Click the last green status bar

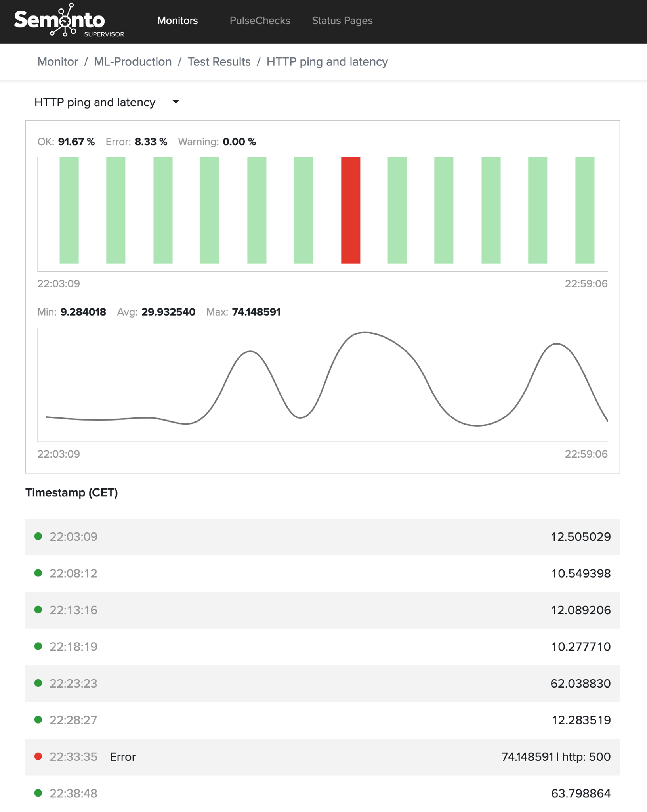click(x=585, y=210)
